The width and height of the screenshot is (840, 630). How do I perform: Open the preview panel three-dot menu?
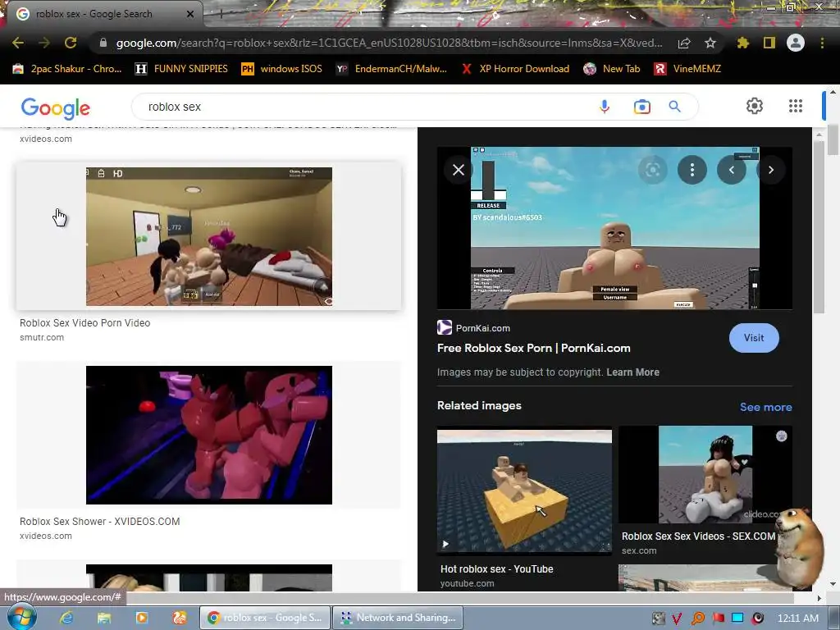click(x=692, y=170)
